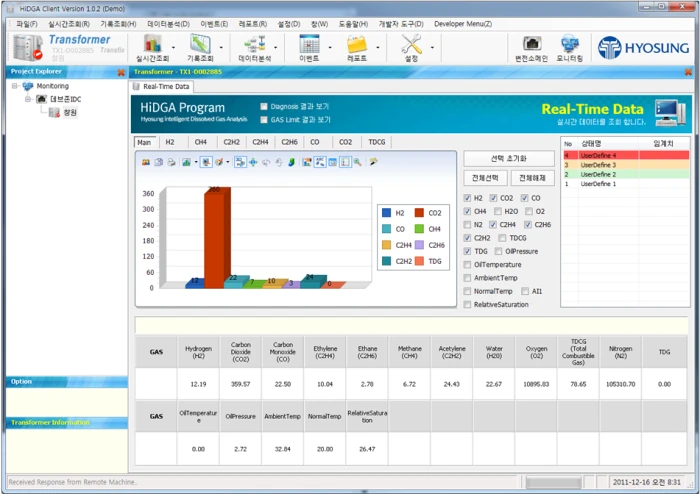Check the GAS Limit 결과 보기 checkbox
The width and height of the screenshot is (700, 494).
point(264,120)
